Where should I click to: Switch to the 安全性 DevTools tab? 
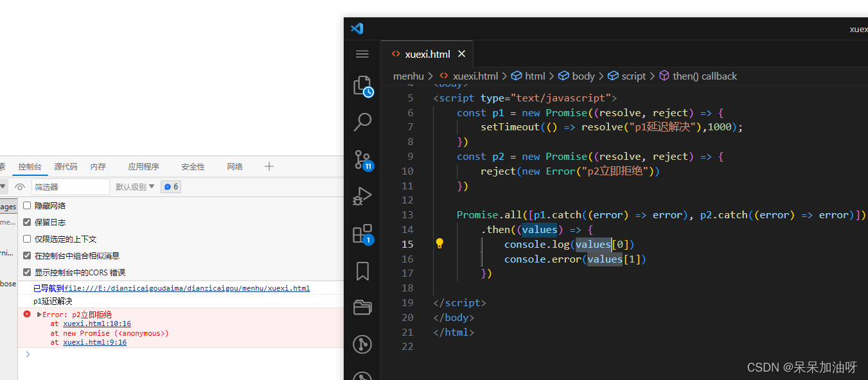pos(193,167)
